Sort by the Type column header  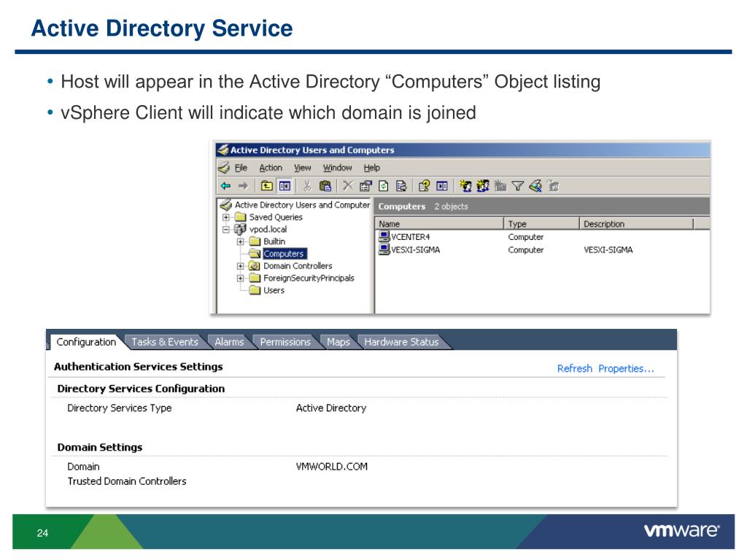point(541,224)
